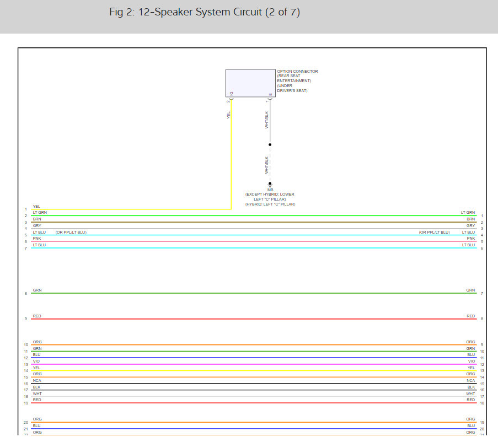Click the right LT BLU label at wire 4

point(468,232)
